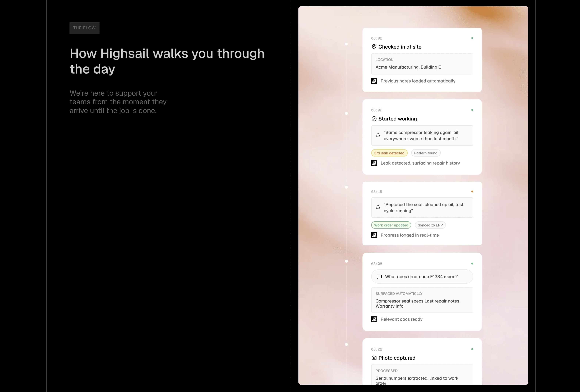Click the microphone icon on the replaced seal quote
580x392 pixels.
[378, 207]
